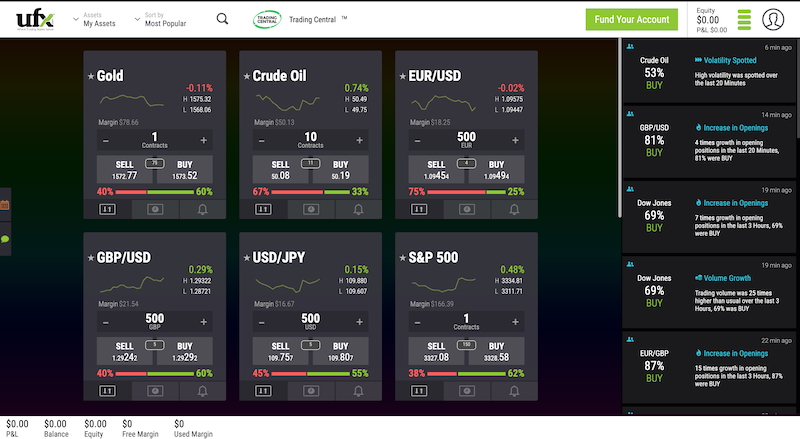
Task: Increase Gold contracts with plus
Action: (x=204, y=140)
